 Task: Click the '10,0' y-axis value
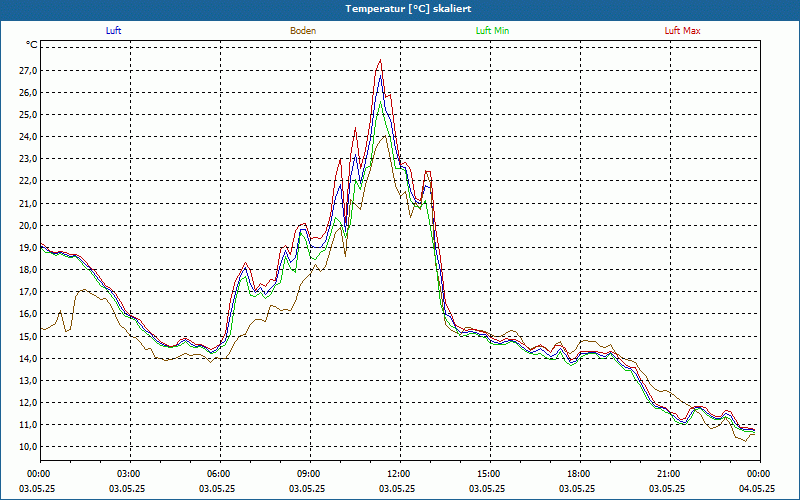(x=28, y=447)
